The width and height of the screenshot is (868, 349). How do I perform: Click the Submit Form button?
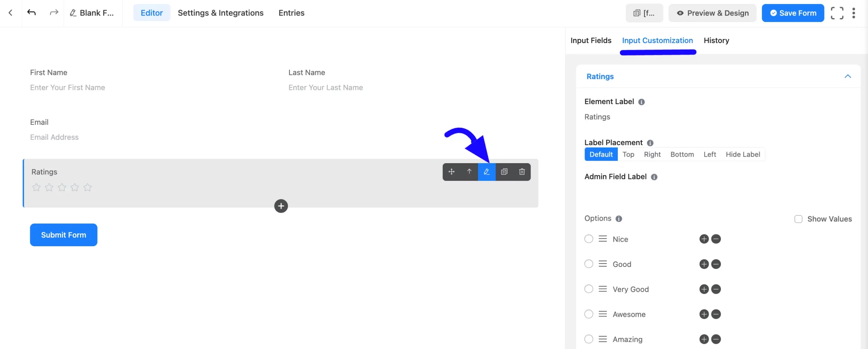(63, 235)
